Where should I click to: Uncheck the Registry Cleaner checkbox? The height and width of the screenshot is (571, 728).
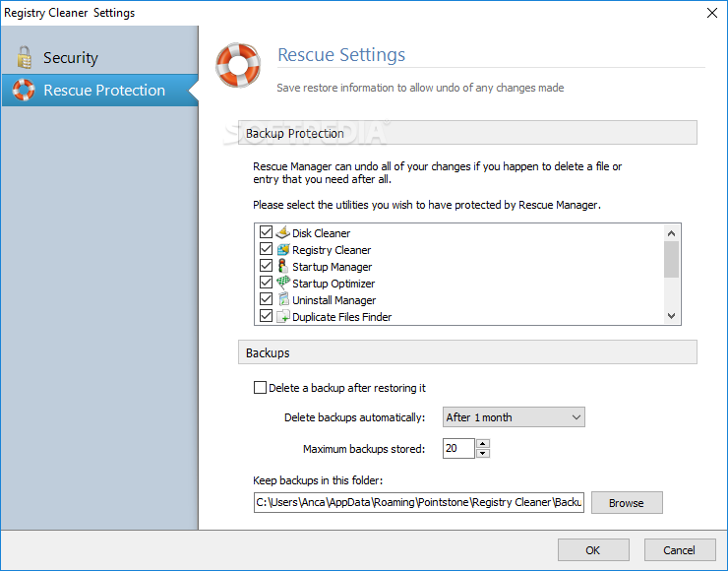(x=266, y=249)
